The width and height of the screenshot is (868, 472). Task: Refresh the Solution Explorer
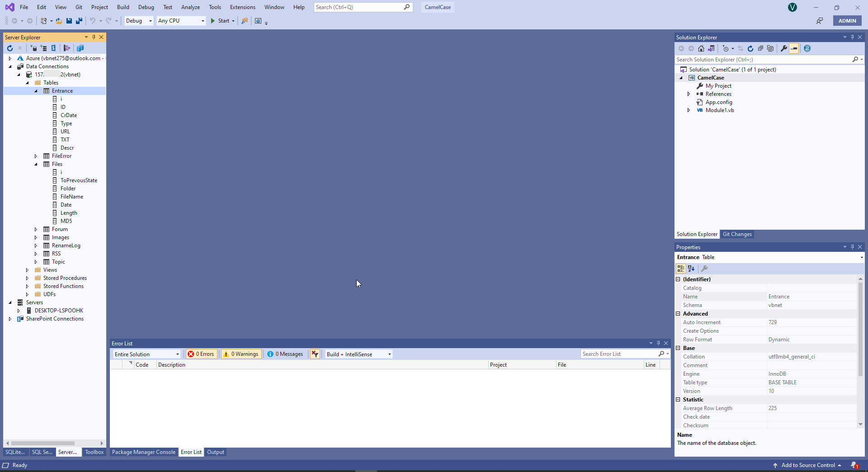[750, 48]
